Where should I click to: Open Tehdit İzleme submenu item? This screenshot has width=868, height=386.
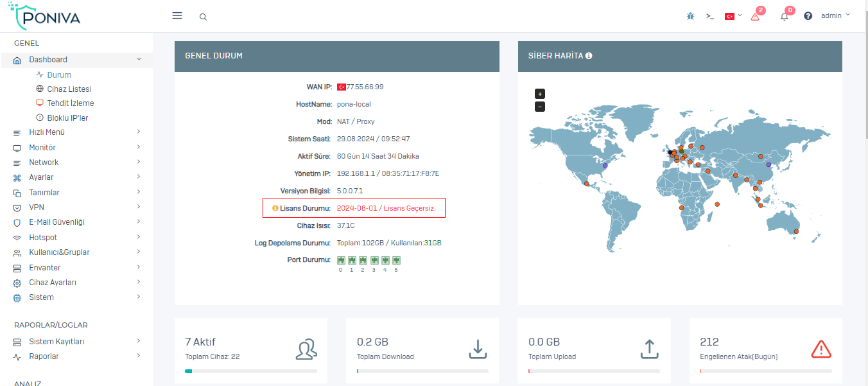[71, 103]
